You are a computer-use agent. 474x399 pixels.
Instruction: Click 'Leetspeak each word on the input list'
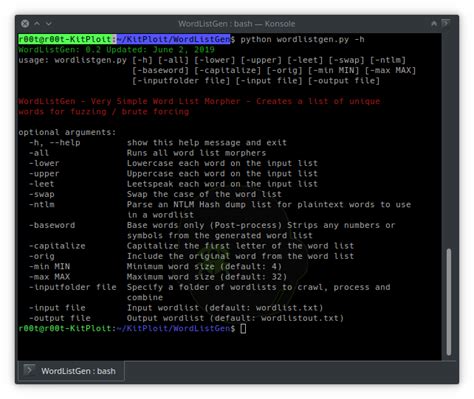(x=222, y=184)
